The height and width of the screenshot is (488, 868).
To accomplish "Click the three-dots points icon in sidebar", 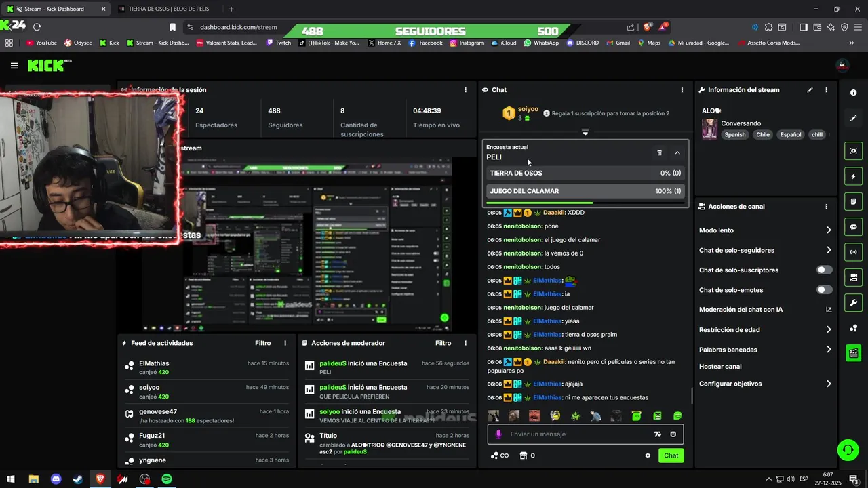I will (x=853, y=329).
